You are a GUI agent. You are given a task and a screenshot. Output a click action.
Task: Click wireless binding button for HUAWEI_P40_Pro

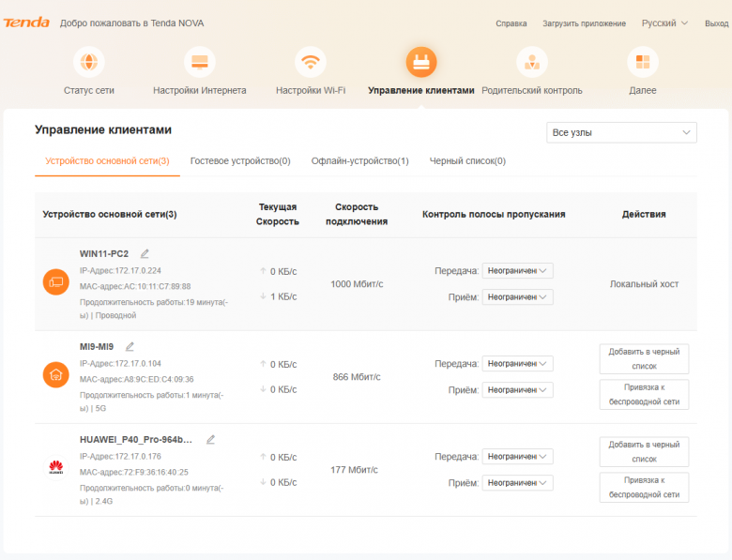click(644, 487)
